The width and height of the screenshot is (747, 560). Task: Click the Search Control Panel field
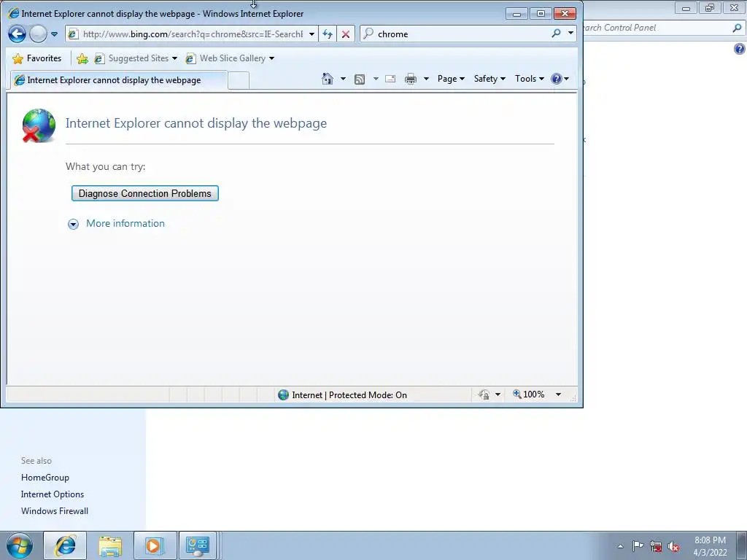click(657, 28)
